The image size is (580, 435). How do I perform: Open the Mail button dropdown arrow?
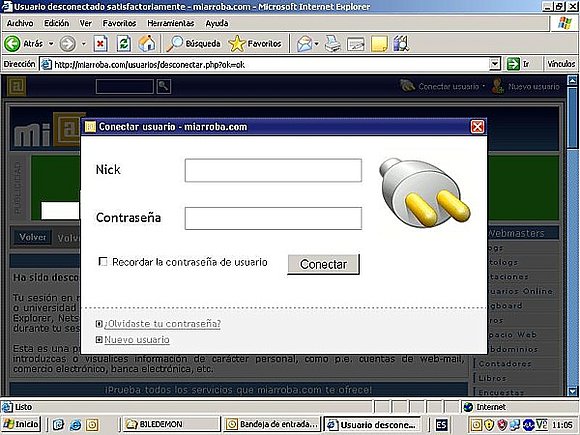pyautogui.click(x=317, y=44)
